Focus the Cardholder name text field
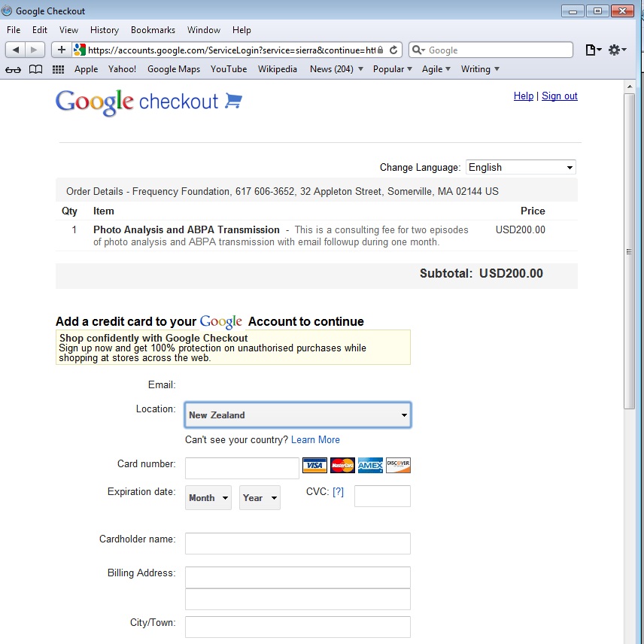Image resolution: width=644 pixels, height=644 pixels. click(298, 543)
